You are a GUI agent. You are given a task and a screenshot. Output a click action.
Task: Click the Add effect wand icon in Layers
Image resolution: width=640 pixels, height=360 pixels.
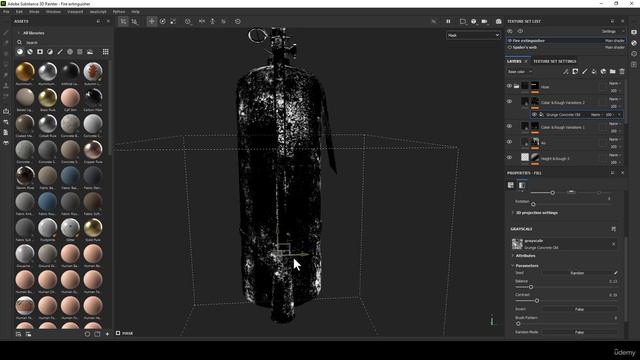click(566, 71)
